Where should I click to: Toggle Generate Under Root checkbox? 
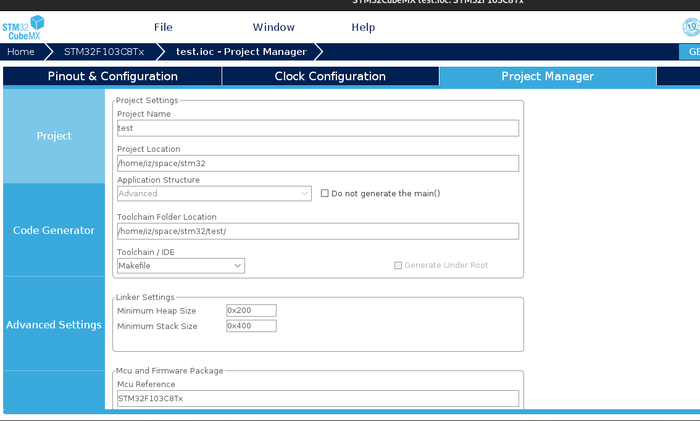398,265
